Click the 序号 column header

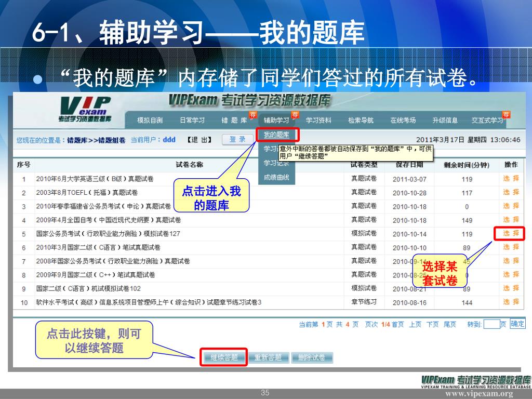point(24,165)
